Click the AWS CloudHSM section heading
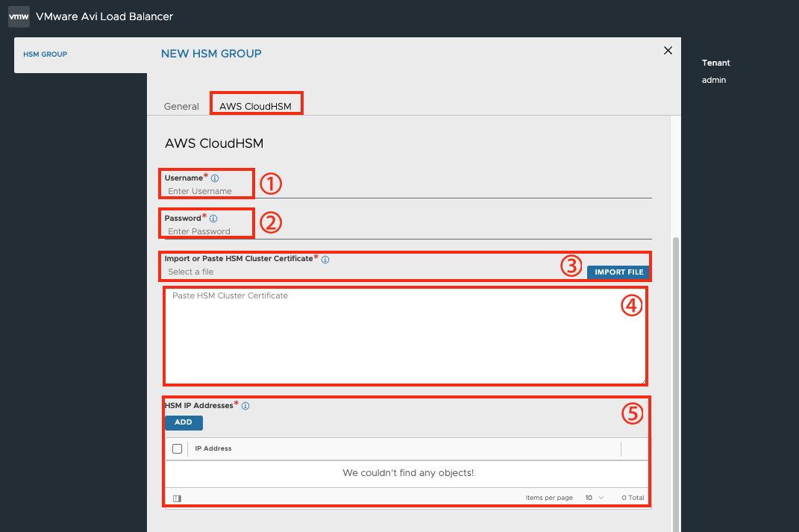Screen dimensions: 799x532 214,144
